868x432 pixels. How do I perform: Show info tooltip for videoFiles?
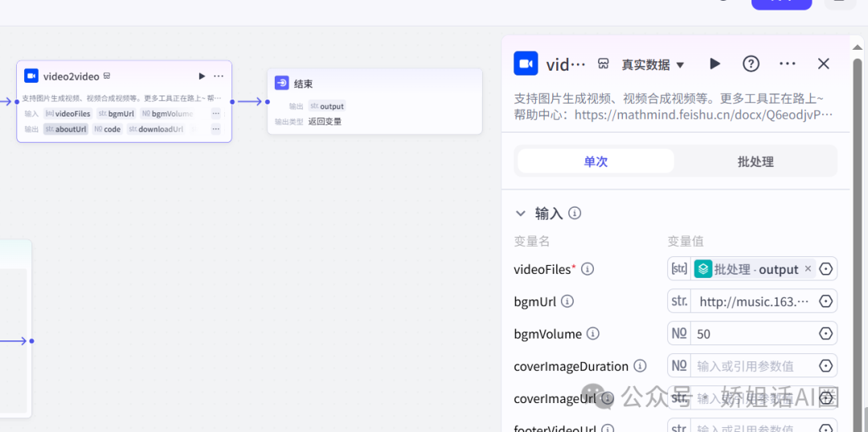[x=588, y=269]
